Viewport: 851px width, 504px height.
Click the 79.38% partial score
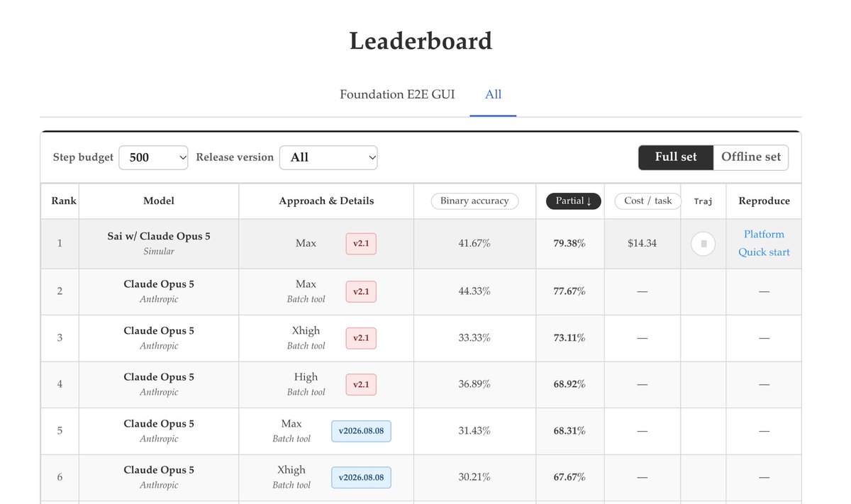(x=569, y=243)
